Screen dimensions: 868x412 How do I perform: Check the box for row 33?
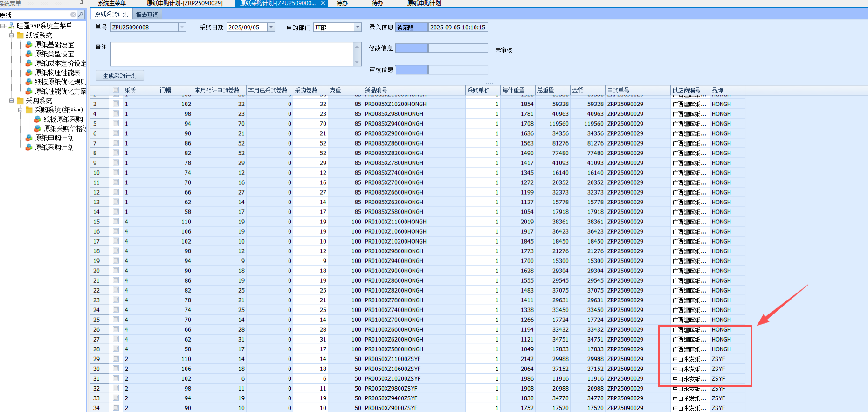(116, 398)
